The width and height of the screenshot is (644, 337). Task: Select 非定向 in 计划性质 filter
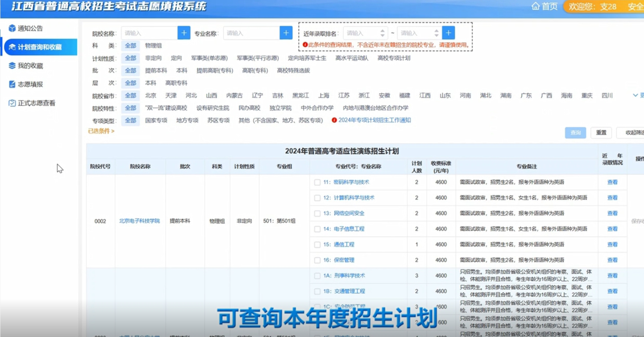153,58
